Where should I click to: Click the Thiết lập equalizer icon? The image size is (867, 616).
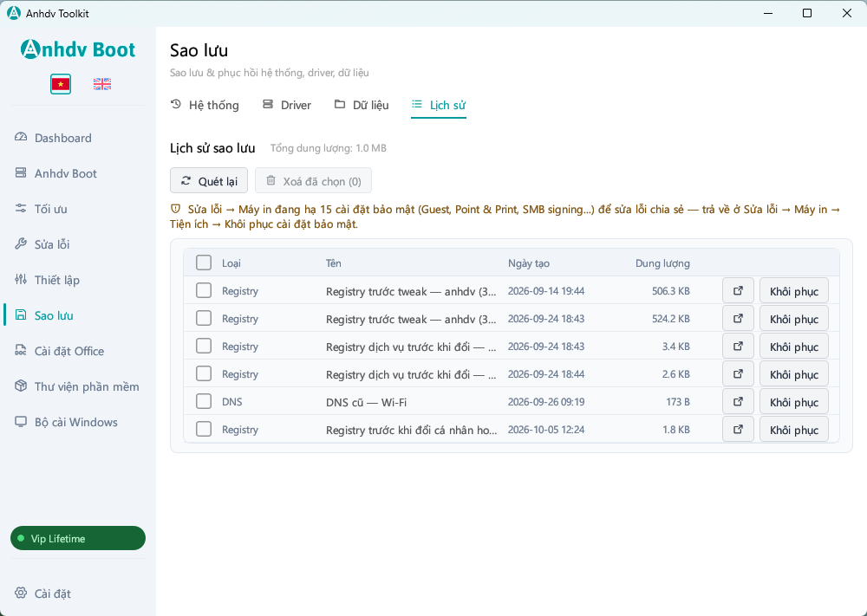pyautogui.click(x=21, y=280)
